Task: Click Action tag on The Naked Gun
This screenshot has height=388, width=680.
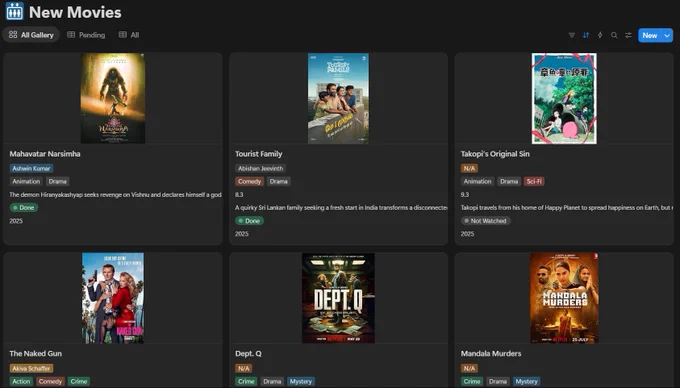Action: coord(21,381)
